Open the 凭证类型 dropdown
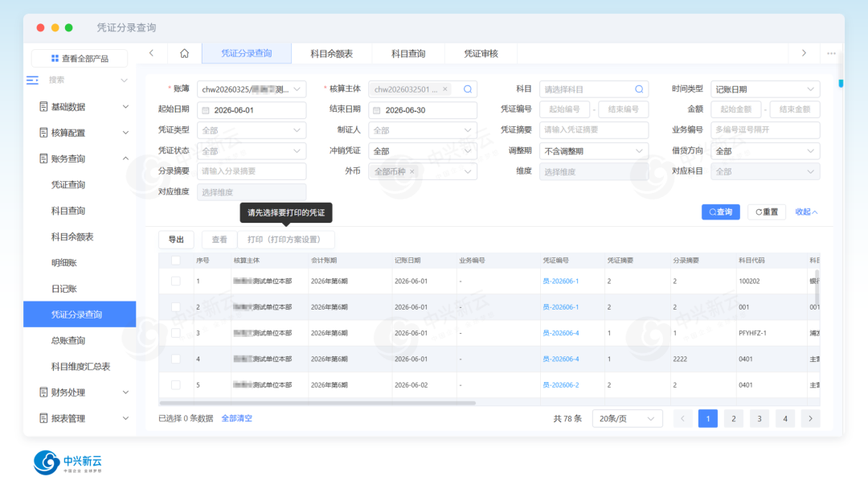This screenshot has height=489, width=868. [252, 130]
